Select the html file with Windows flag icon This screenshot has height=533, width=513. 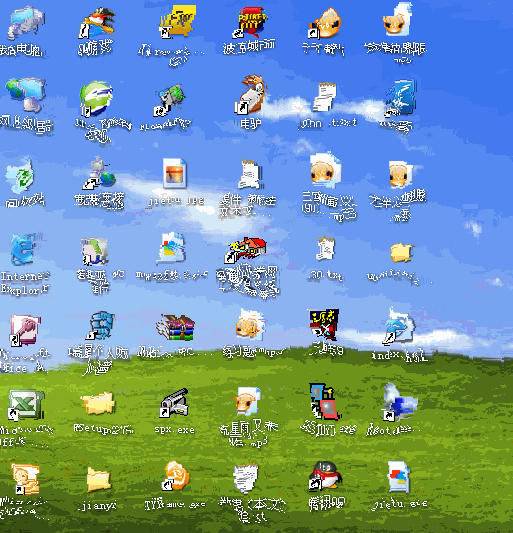[172, 249]
